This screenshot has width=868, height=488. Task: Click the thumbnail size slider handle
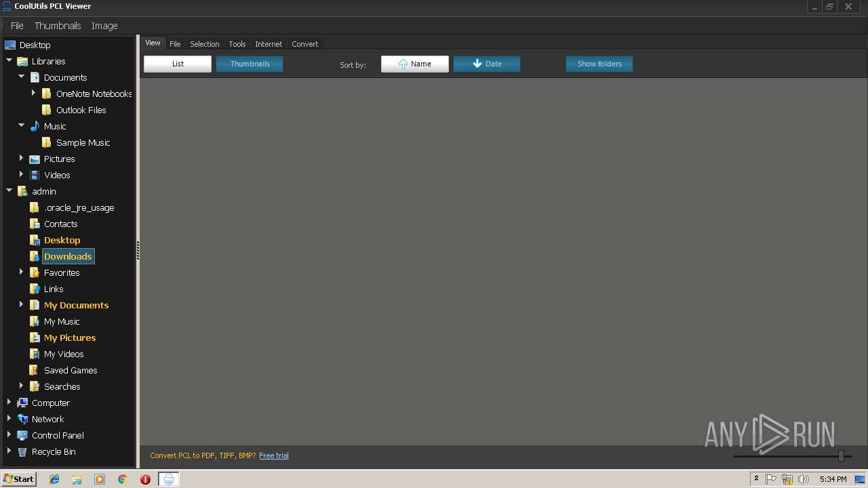click(841, 456)
